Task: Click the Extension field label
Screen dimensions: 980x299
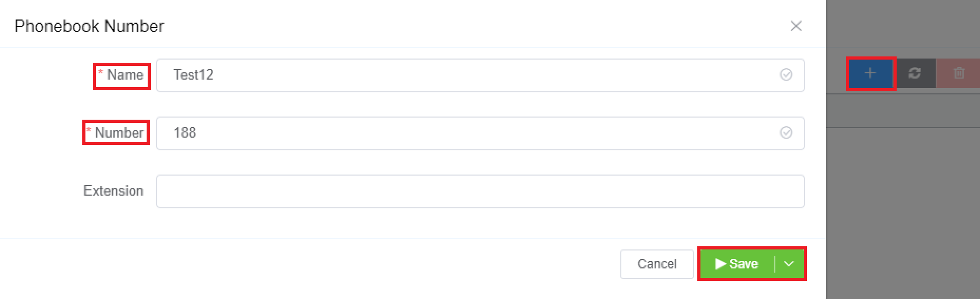Action: coord(113,191)
